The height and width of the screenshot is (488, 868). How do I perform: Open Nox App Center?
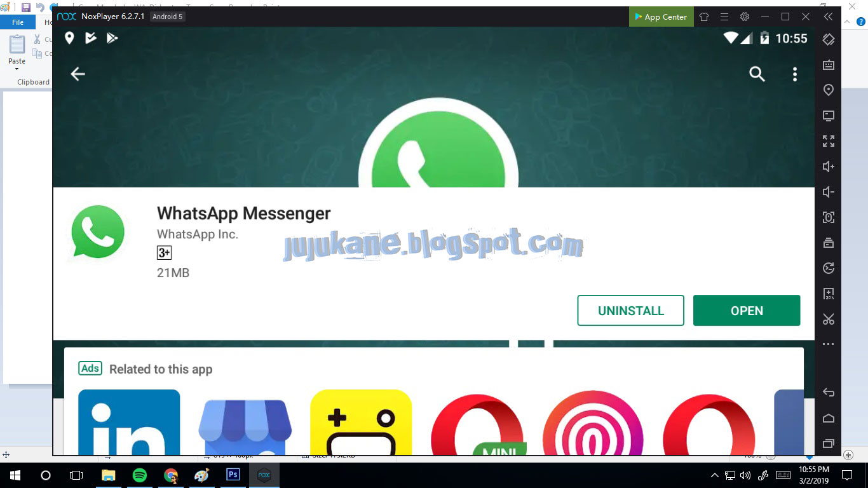pyautogui.click(x=661, y=17)
